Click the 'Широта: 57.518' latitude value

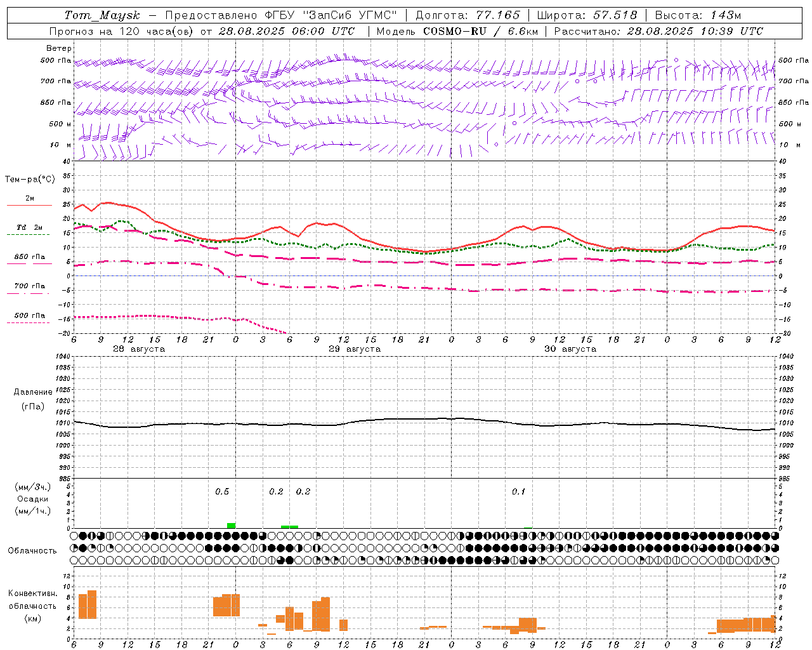[x=587, y=15]
